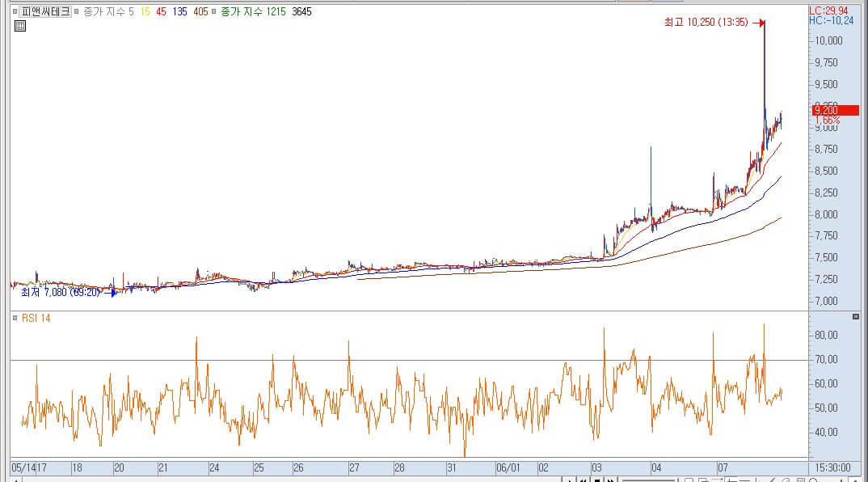Click the LC:29.94 readout

point(828,11)
